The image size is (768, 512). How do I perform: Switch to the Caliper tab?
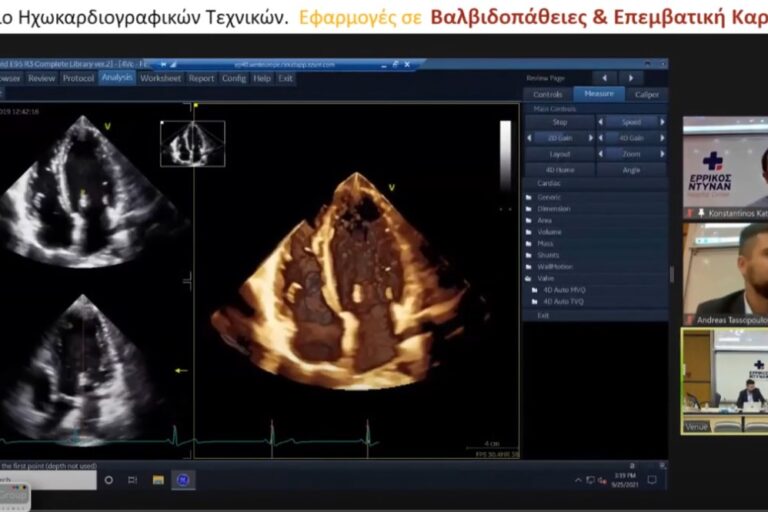[x=647, y=94]
